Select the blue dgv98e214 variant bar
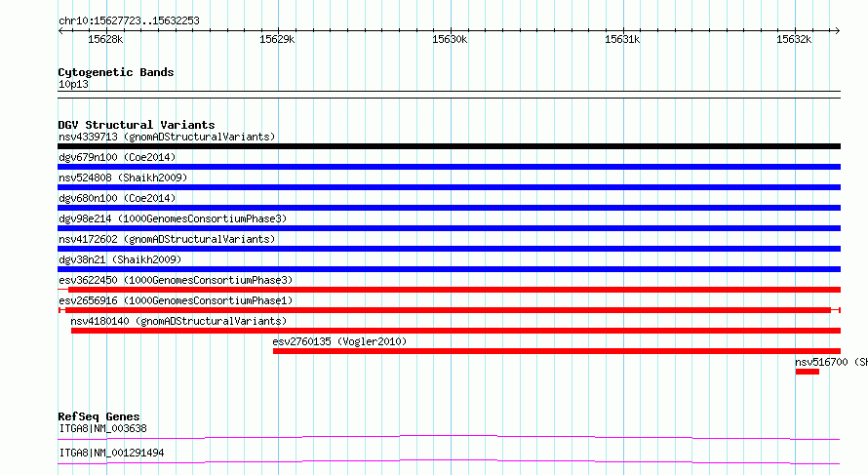Viewport: 868px width, 475px height. [449, 228]
